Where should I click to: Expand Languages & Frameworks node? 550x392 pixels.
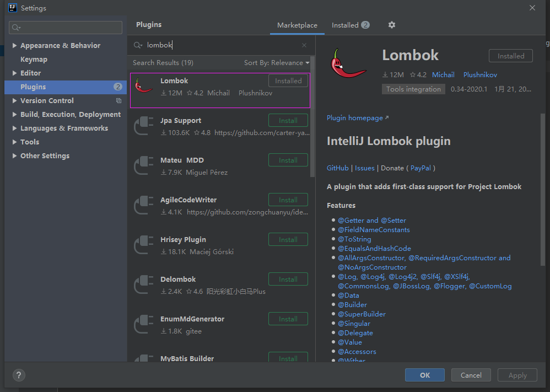(14, 128)
